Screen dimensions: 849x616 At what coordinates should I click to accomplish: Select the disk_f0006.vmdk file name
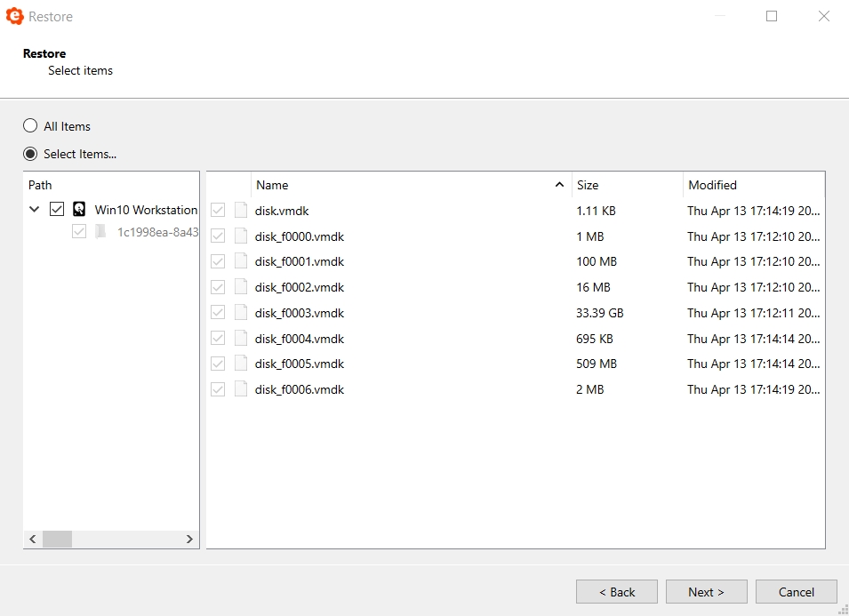(300, 389)
